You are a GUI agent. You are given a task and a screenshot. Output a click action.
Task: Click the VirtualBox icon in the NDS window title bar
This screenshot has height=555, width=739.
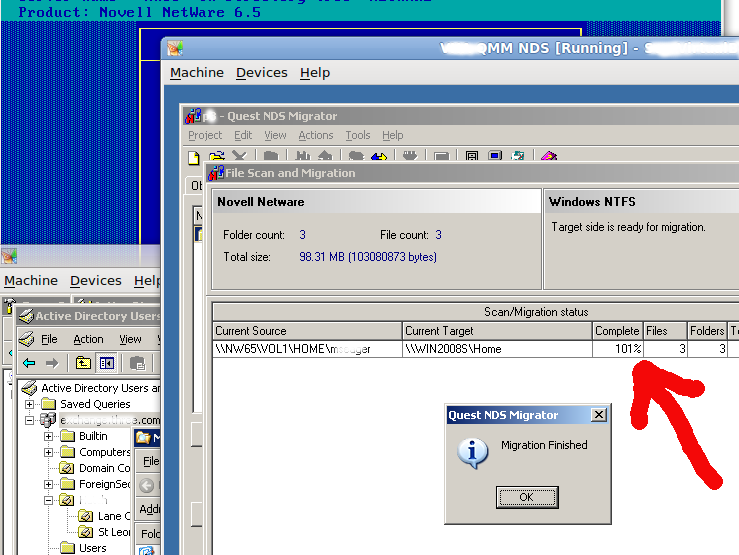(x=175, y=49)
